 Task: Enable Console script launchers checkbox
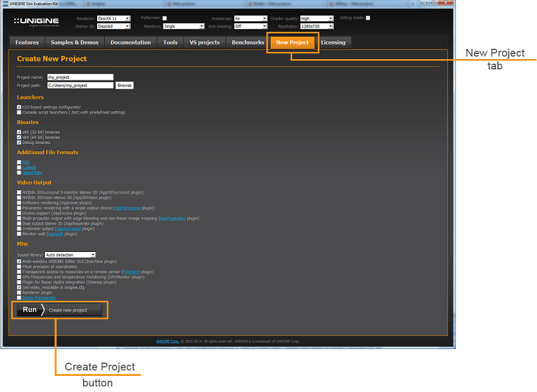tap(19, 112)
